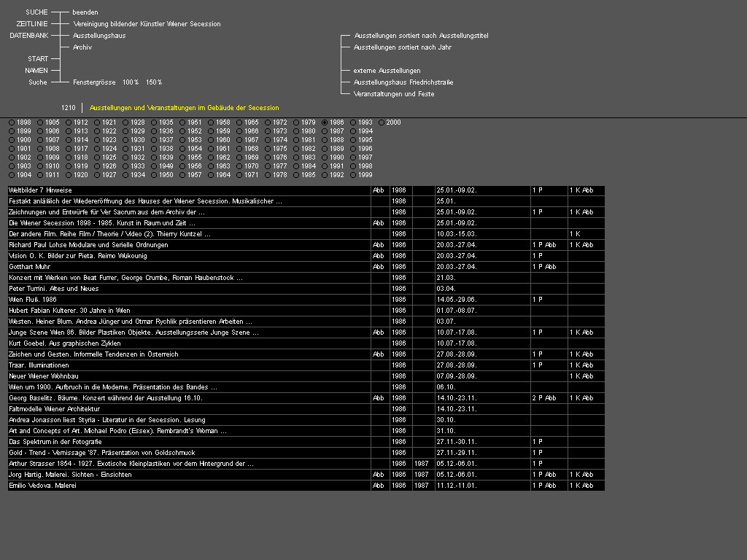Screen dimensions: 747x560
Task: Open Ausstellungen sortiert nach Ausstellungstitel
Action: (421, 35)
